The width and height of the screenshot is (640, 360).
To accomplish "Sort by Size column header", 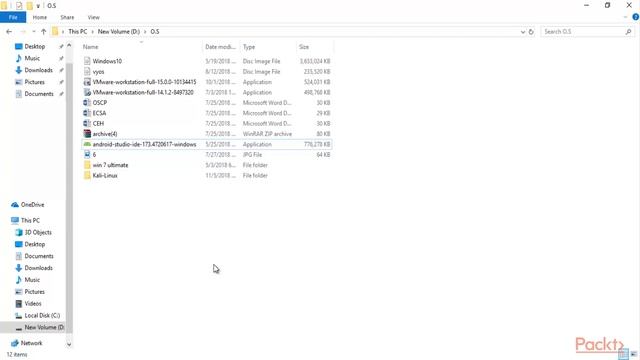I will (x=314, y=47).
